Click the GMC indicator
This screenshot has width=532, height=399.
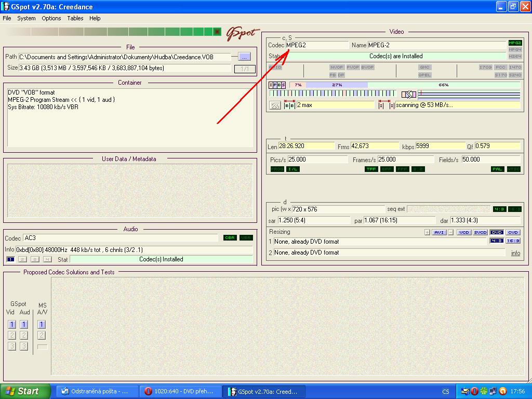coord(425,67)
